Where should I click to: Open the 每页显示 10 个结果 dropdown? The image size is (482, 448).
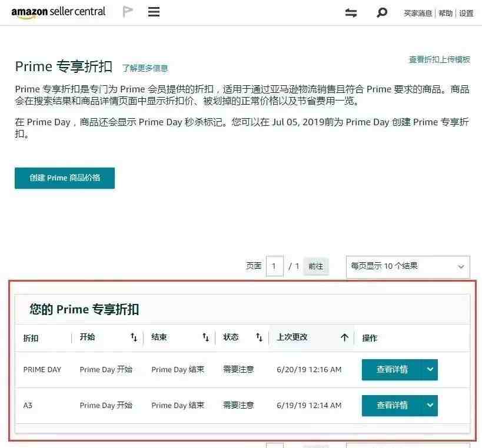(408, 266)
